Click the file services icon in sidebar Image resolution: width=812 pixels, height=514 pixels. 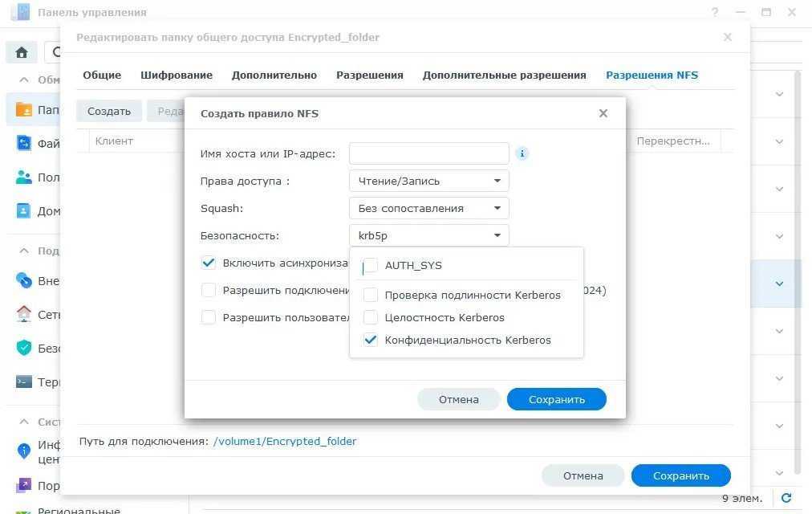click(23, 144)
